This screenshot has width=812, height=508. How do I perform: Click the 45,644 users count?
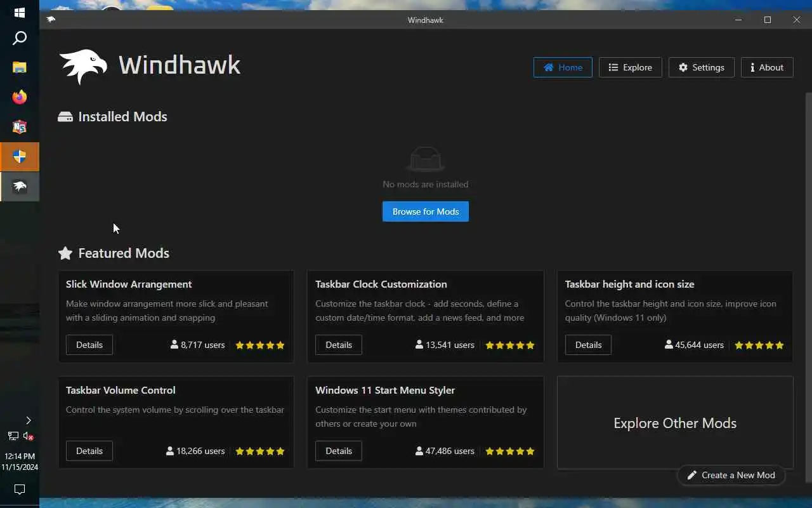tap(694, 345)
